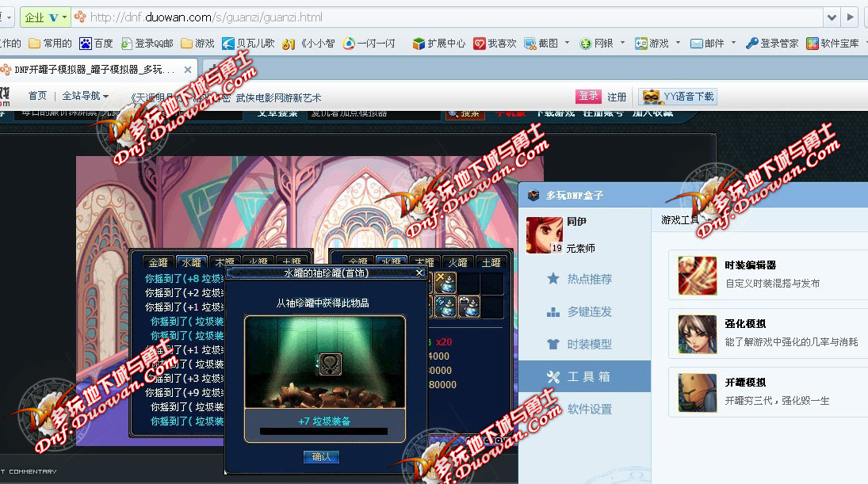The image size is (868, 484).
Task: Click the 截图 screenshot tool icon
Action: [530, 43]
